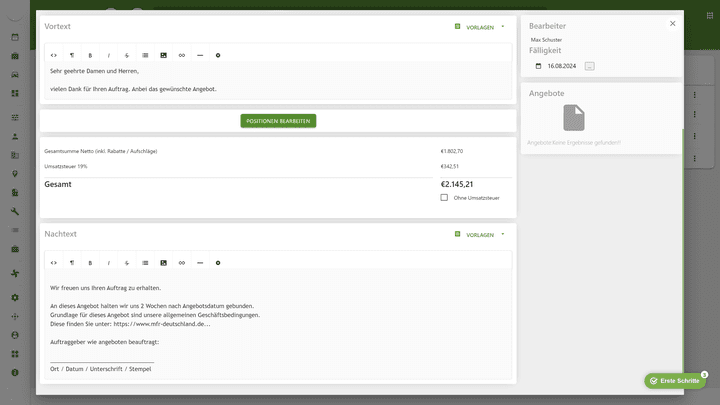Insert image in Nachtext editor
Image resolution: width=720 pixels, height=405 pixels.
[x=163, y=263]
